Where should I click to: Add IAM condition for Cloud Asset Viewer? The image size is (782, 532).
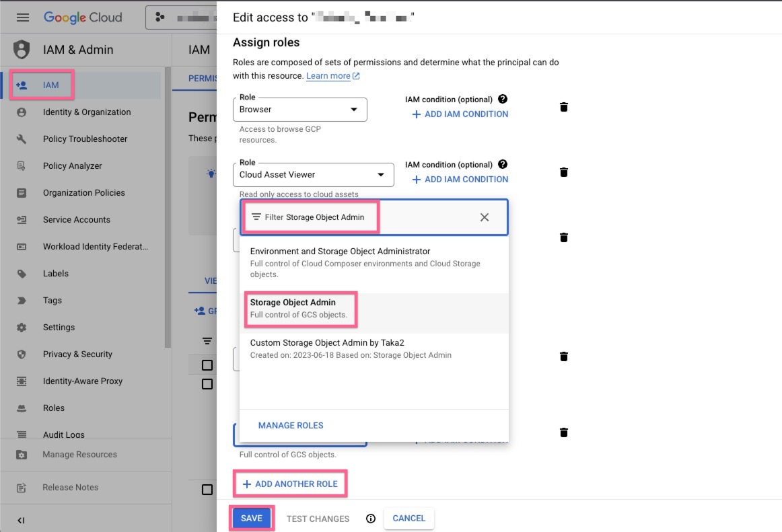pyautogui.click(x=460, y=180)
